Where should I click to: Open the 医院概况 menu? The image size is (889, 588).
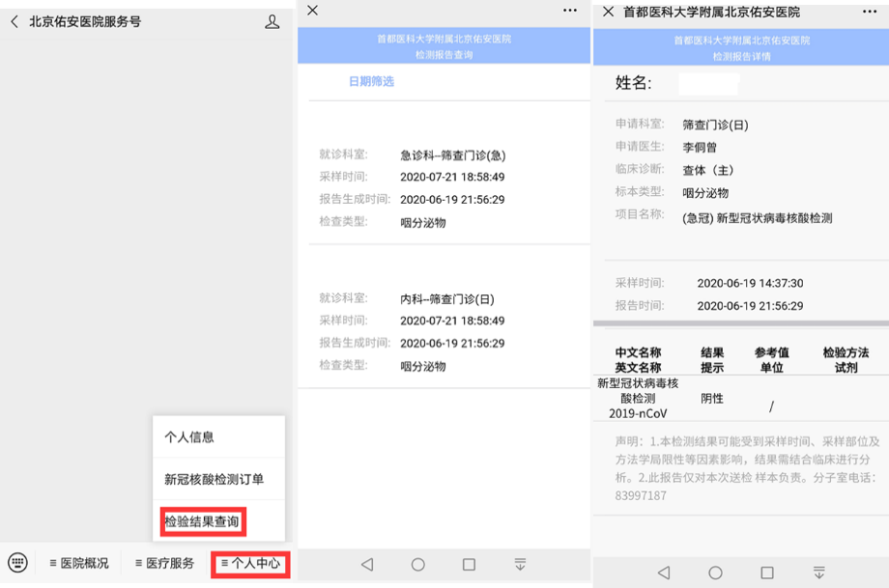coord(79,563)
